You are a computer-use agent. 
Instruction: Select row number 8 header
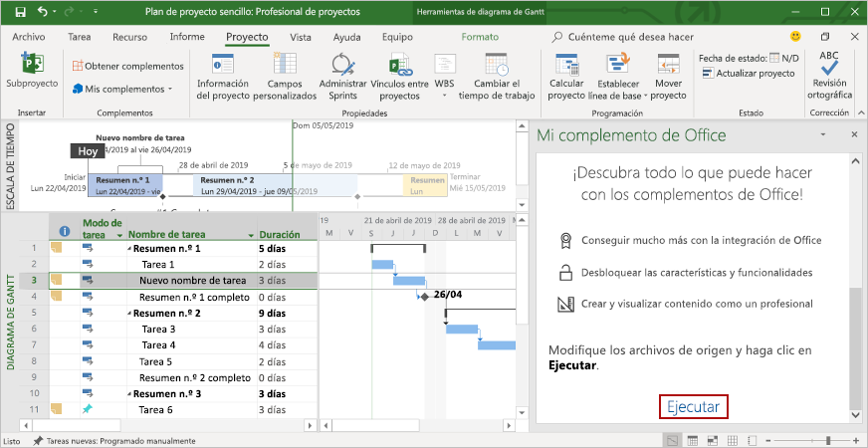[x=34, y=361]
